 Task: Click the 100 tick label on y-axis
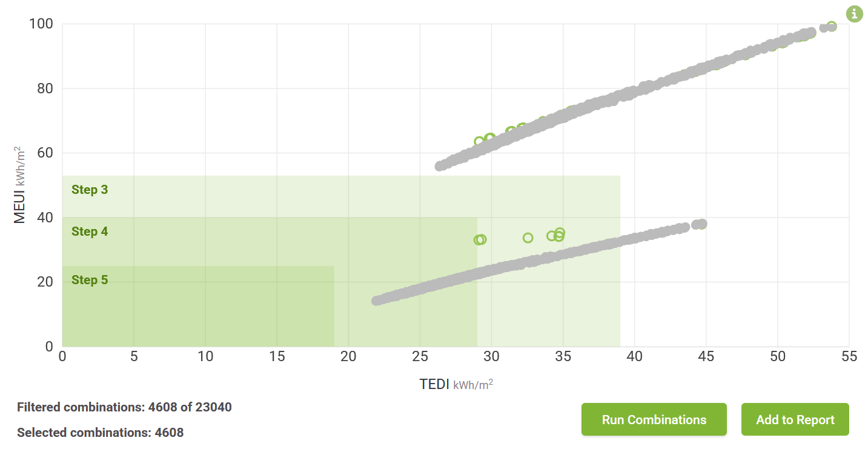[41, 24]
